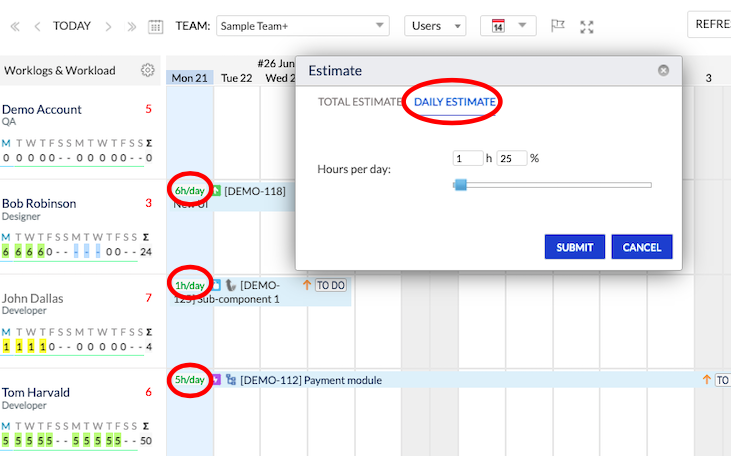
Task: Open the red calendar view dropdown
Action: pos(508,26)
